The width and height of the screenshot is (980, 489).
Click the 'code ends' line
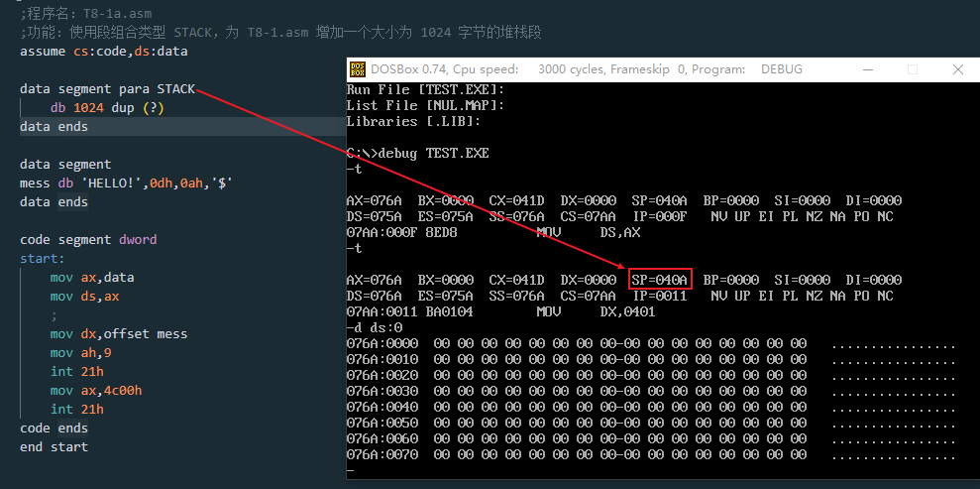pos(54,428)
